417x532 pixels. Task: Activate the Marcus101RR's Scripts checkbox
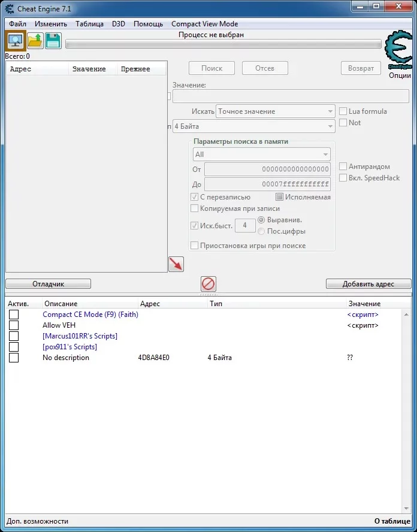point(14,336)
